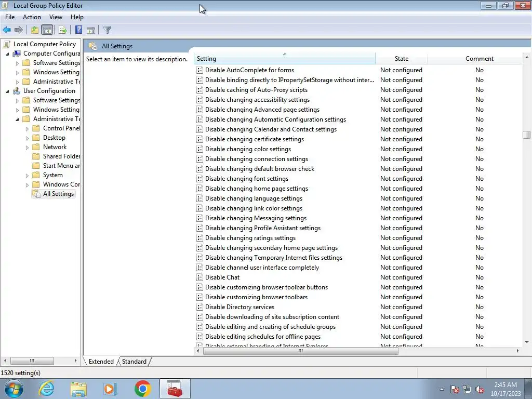This screenshot has height=399, width=532.
Task: Click policy icon beside 'Disable customizing browser toolbars'
Action: [200, 297]
